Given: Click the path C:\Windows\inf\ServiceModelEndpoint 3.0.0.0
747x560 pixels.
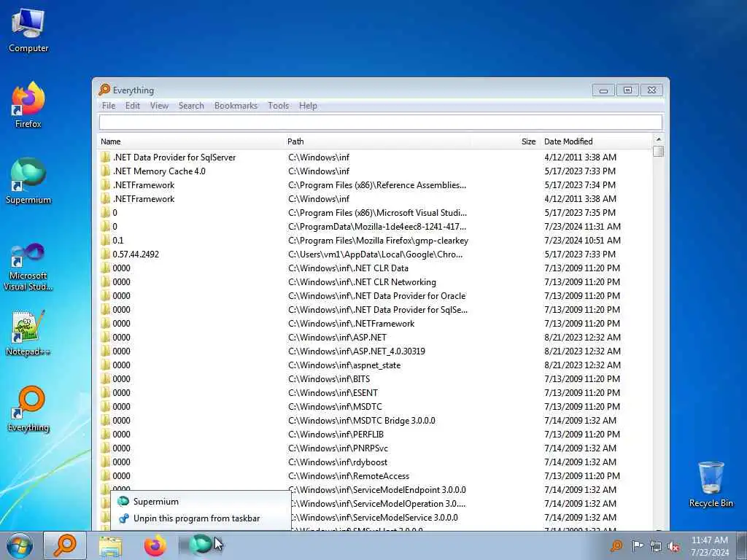Looking at the screenshot, I should coord(378,489).
